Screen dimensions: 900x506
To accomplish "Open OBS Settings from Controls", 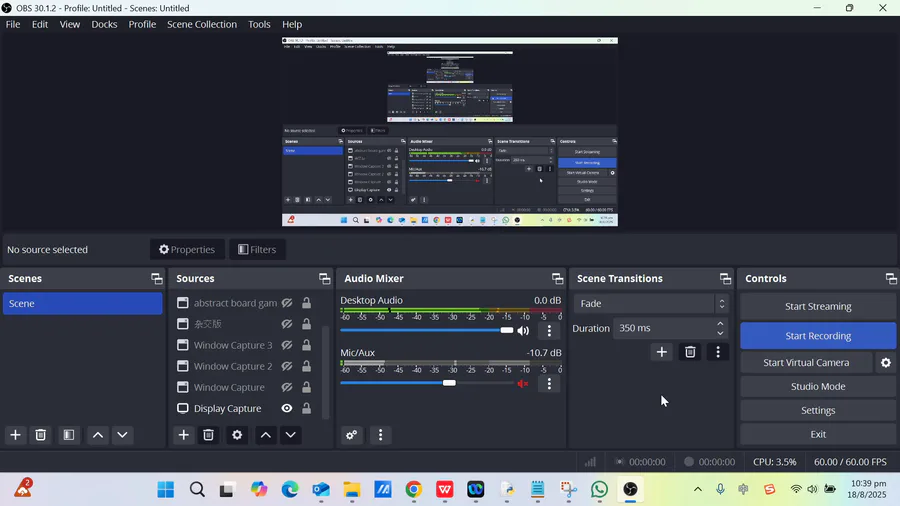I will (818, 410).
